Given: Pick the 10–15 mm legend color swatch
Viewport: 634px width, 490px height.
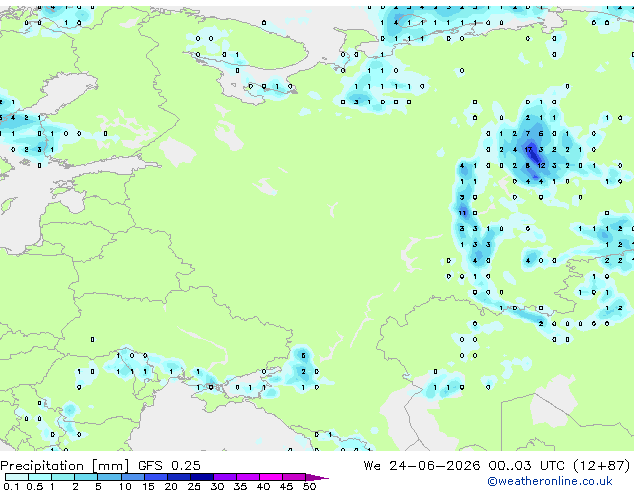Looking at the screenshot, I should (x=132, y=477).
